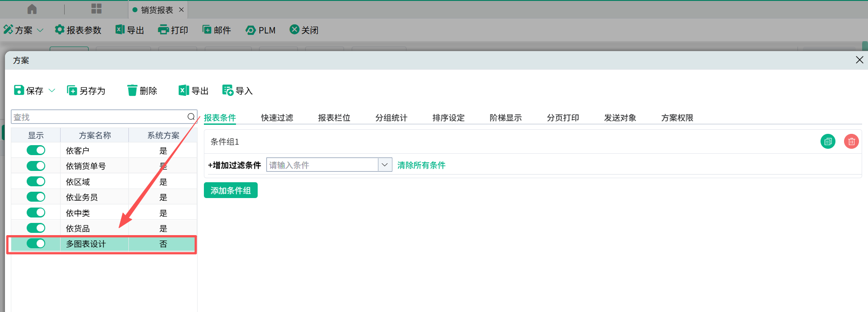Toggle display switch for 依客户
Image resolution: width=868 pixels, height=312 pixels.
coord(36,150)
